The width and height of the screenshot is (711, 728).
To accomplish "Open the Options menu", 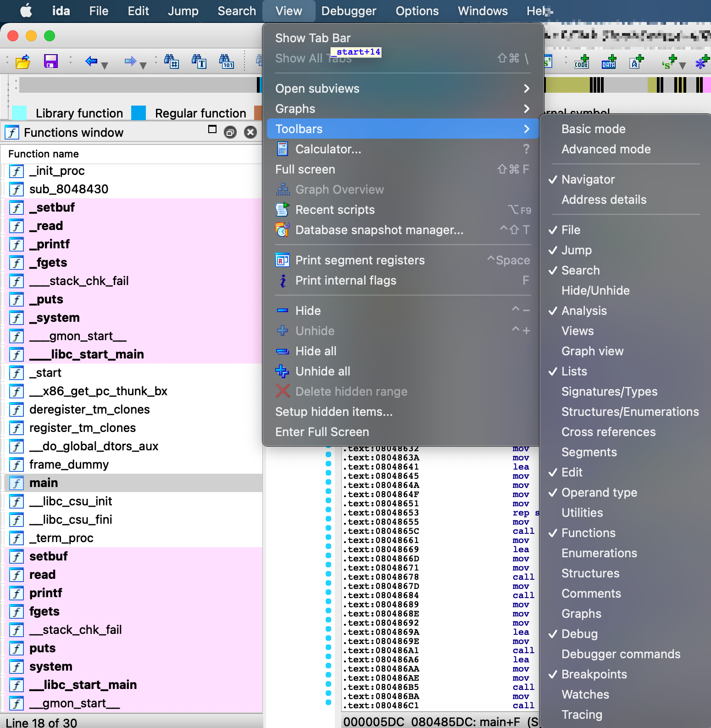I will (x=417, y=11).
